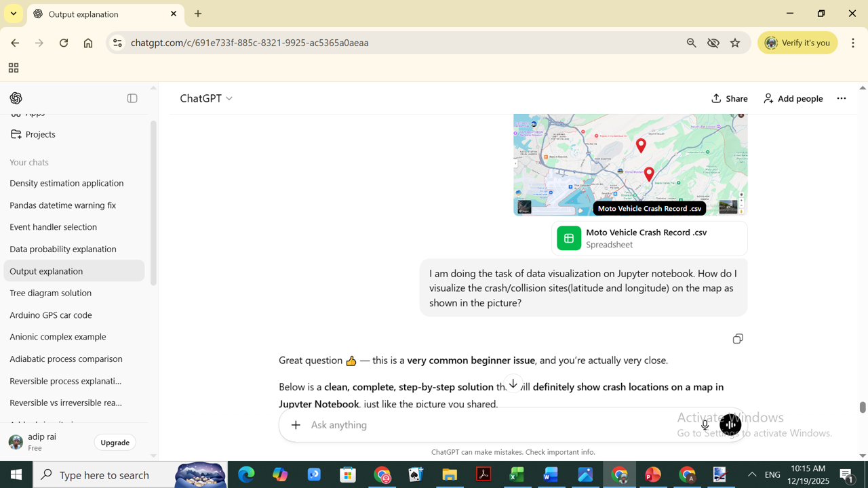Open the Density estimation application chat
This screenshot has height=488, width=868.
(x=66, y=183)
